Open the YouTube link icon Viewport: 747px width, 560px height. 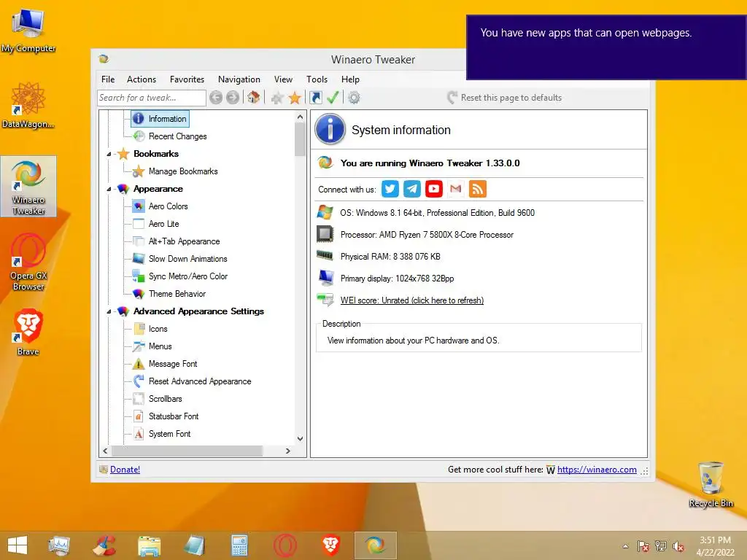(x=434, y=189)
